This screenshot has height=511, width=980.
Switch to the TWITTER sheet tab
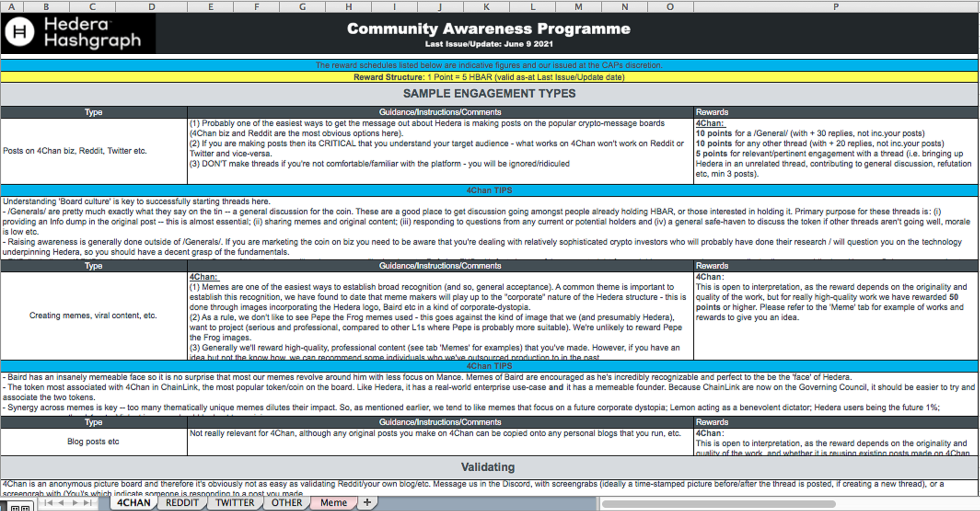235,503
